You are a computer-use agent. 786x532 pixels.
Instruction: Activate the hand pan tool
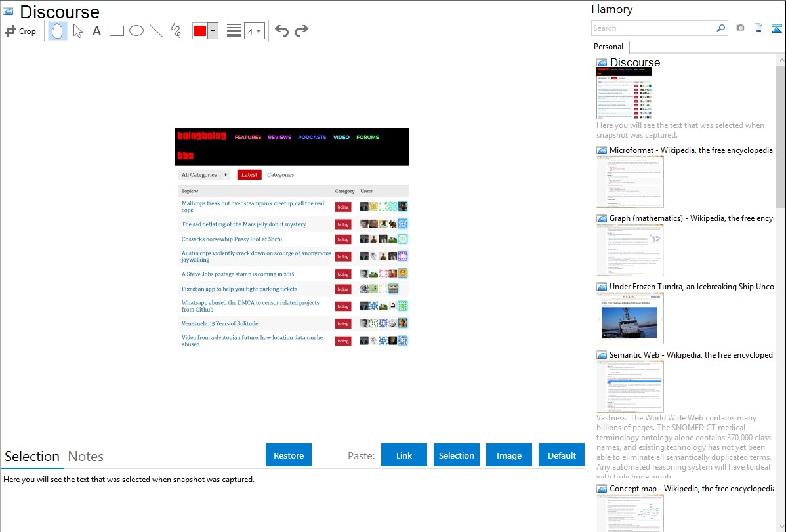point(58,31)
